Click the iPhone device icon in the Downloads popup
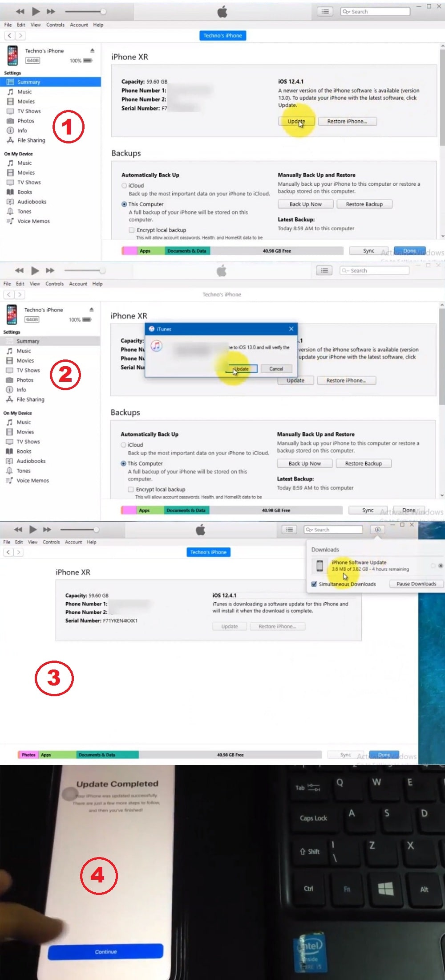The image size is (445, 980). [x=320, y=566]
